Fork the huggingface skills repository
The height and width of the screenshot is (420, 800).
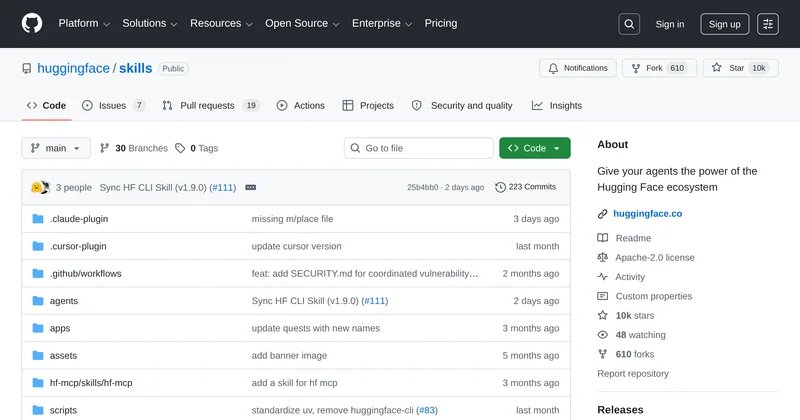click(x=656, y=68)
